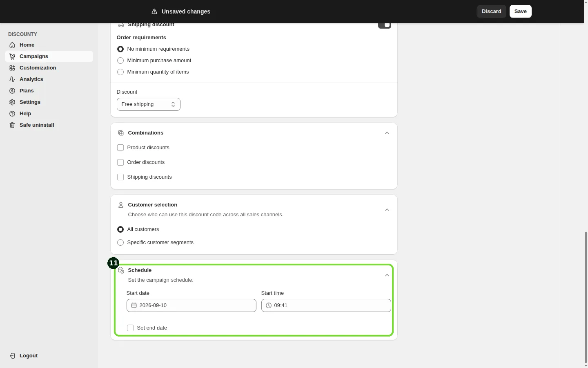Click the Unsaved changes warning icon
Image resolution: width=588 pixels, height=368 pixels.
point(154,11)
